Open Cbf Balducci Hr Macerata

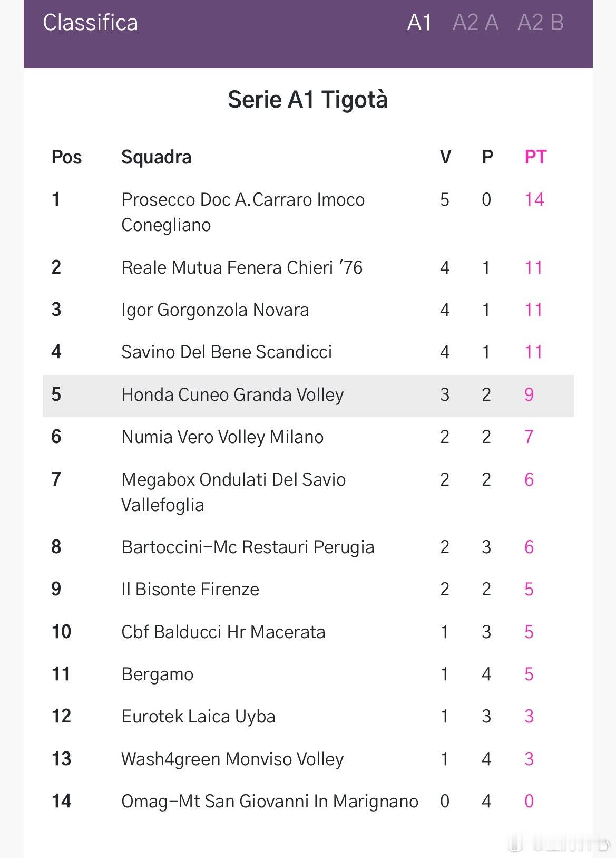[223, 632]
